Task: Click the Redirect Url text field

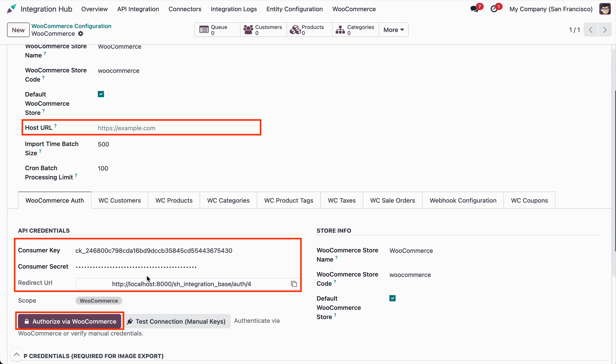Action: (x=182, y=284)
